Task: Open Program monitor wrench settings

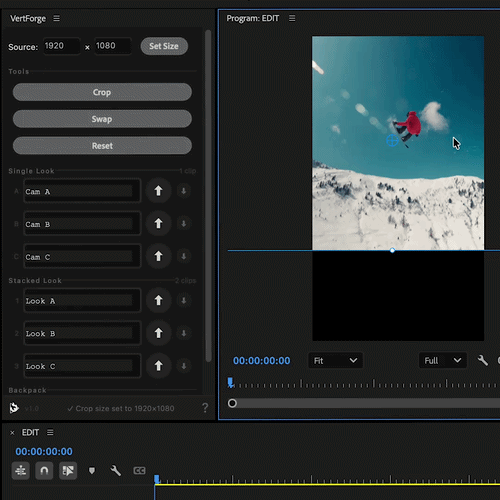Action: [x=483, y=360]
